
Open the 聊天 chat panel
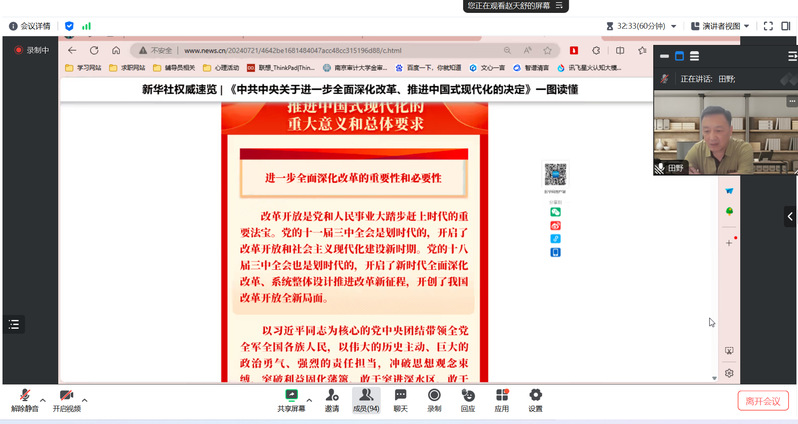tap(400, 399)
